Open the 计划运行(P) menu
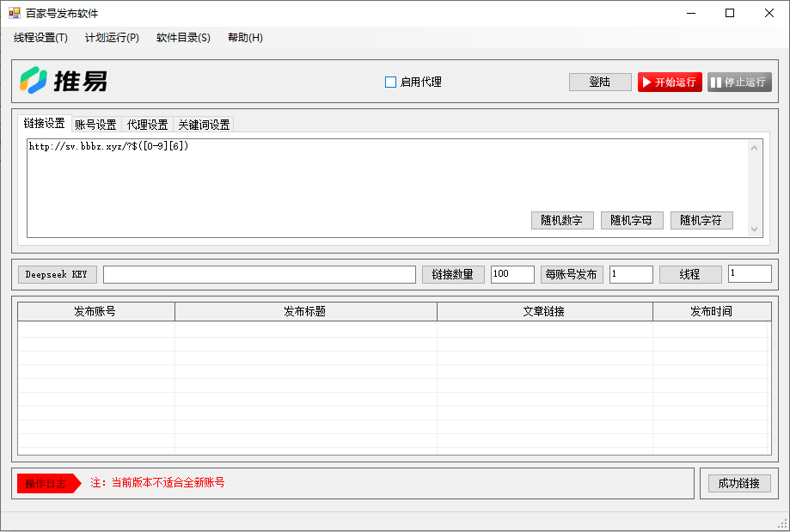Viewport: 790px width, 532px height. 112,38
